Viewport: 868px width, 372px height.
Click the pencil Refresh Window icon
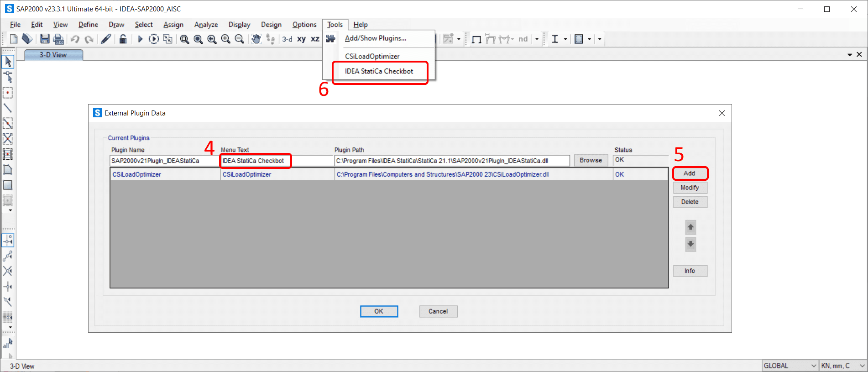point(106,39)
